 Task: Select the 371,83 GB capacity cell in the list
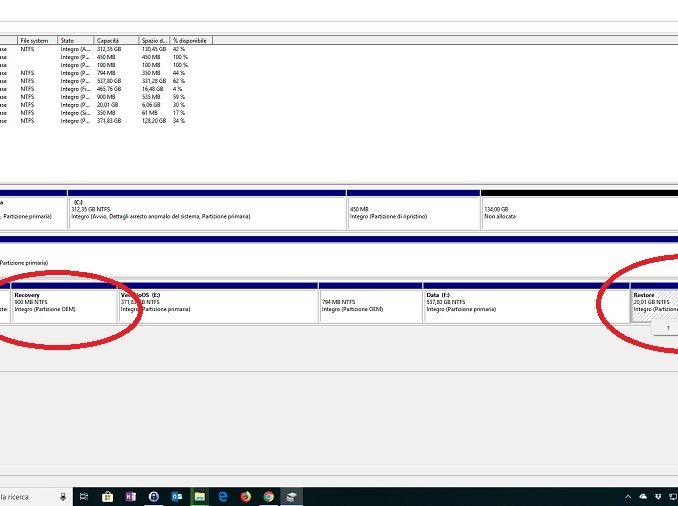point(109,121)
